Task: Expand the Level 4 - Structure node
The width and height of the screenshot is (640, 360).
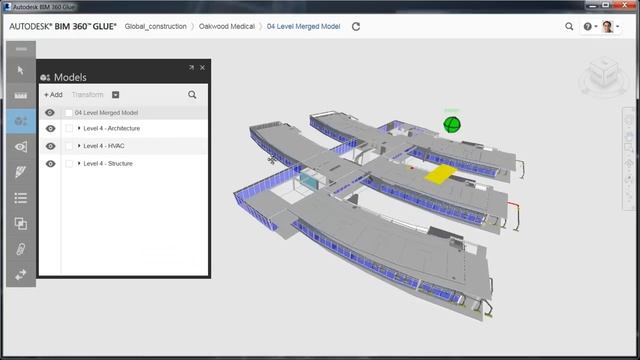Action: coord(79,163)
